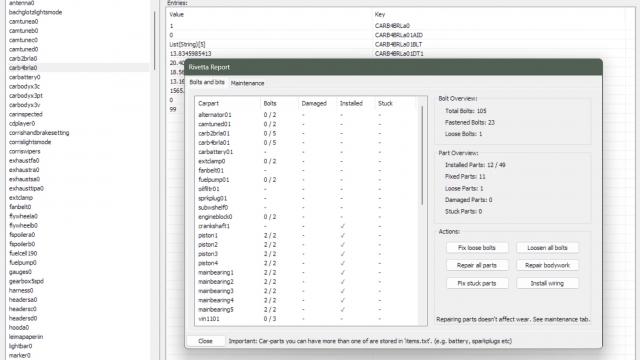Click the left entry list scrollbar
The width and height of the screenshot is (640, 360).
[x=154, y=41]
